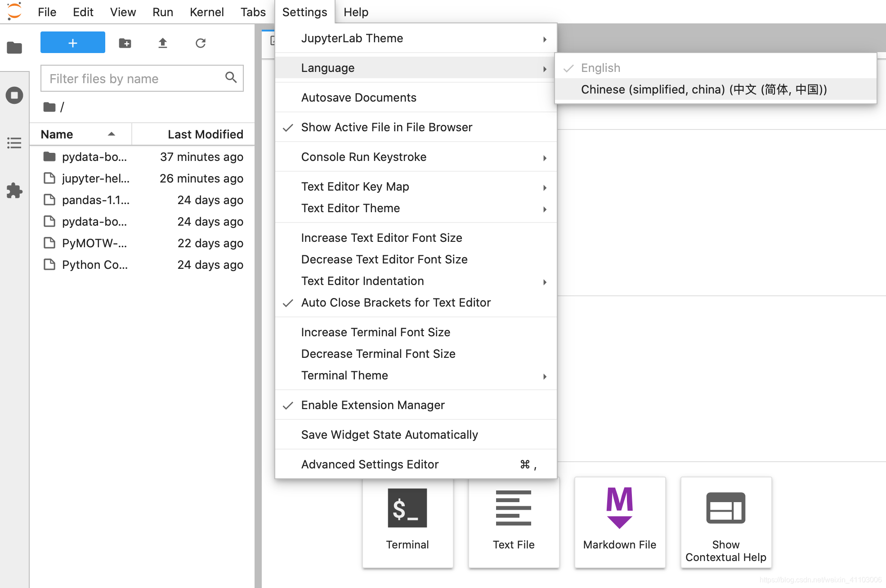Image resolution: width=886 pixels, height=588 pixels.
Task: Click the blue new launcher button
Action: point(73,43)
